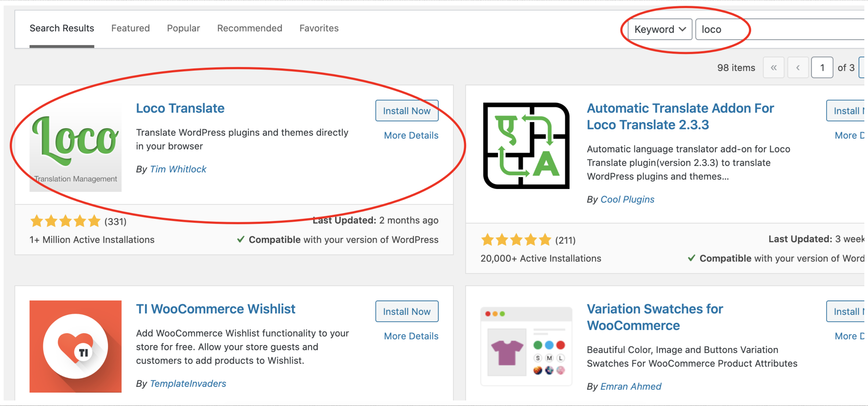Click the Automatic Translate Addon star rating
Screen dimensions: 868x406
(x=516, y=240)
